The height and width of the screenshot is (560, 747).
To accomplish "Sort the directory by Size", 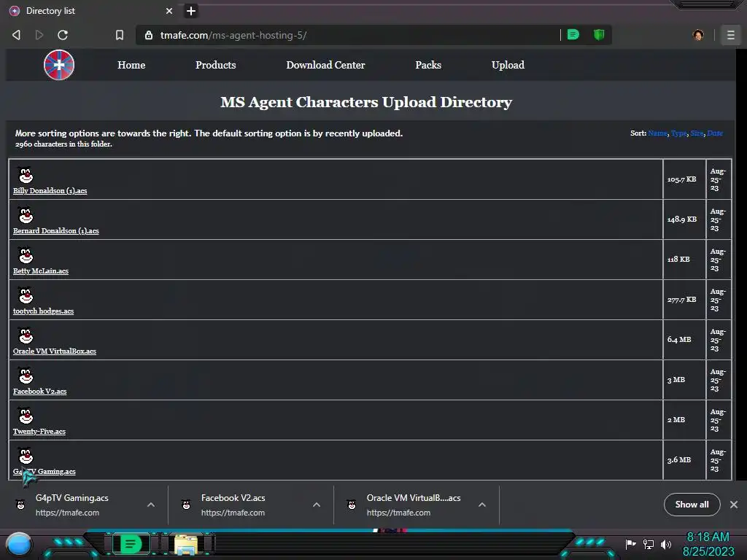I will point(697,133).
